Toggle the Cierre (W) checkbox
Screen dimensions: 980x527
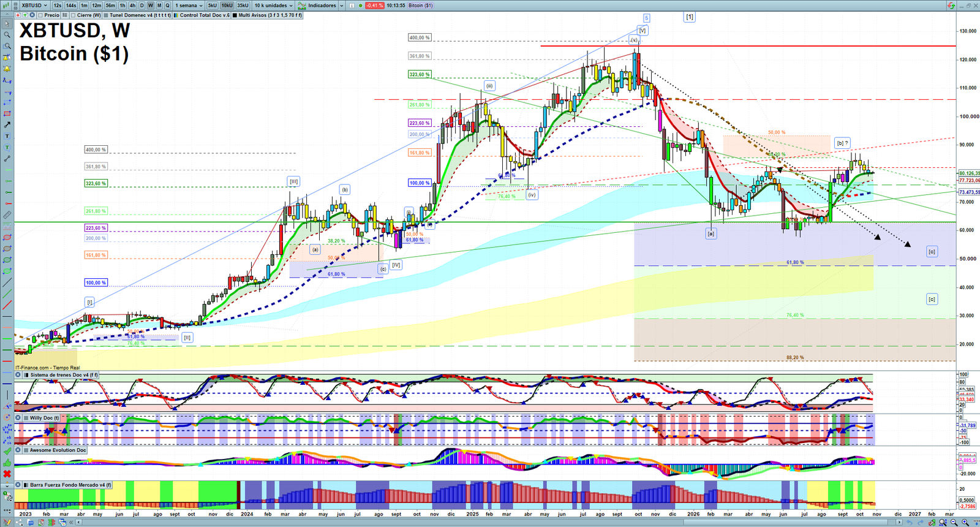coord(73,15)
